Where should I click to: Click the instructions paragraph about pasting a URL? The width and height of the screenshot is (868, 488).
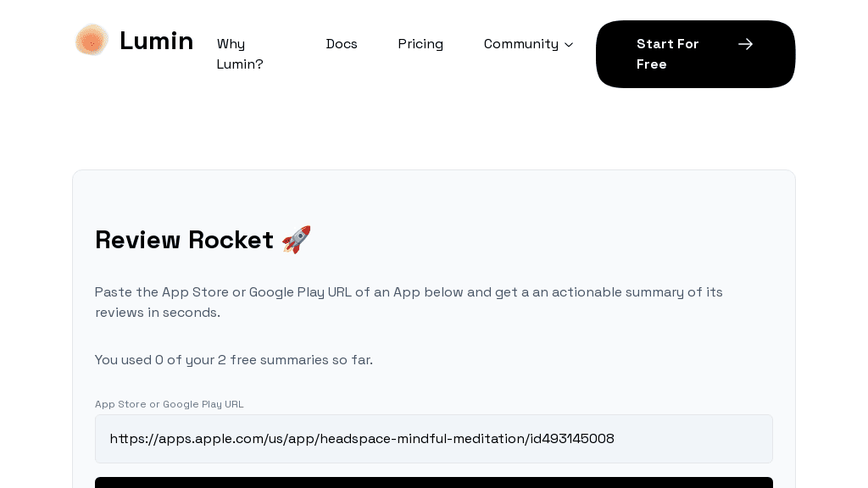(409, 302)
